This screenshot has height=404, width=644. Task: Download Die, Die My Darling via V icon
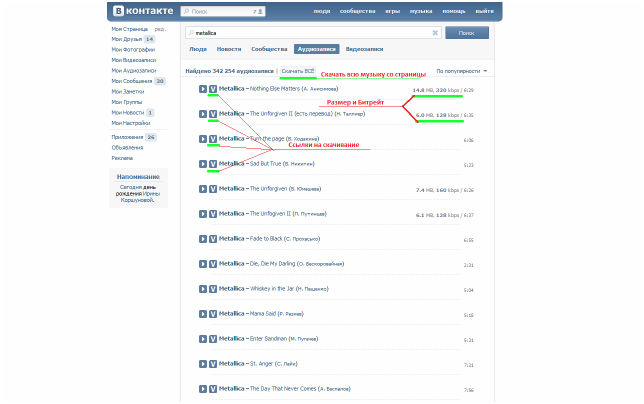(x=213, y=264)
